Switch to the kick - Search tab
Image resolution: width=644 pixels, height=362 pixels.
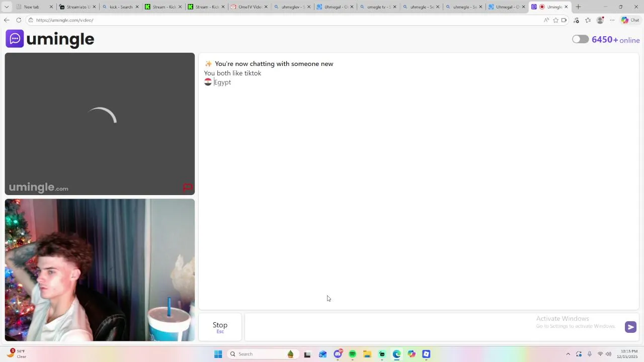pos(121,7)
